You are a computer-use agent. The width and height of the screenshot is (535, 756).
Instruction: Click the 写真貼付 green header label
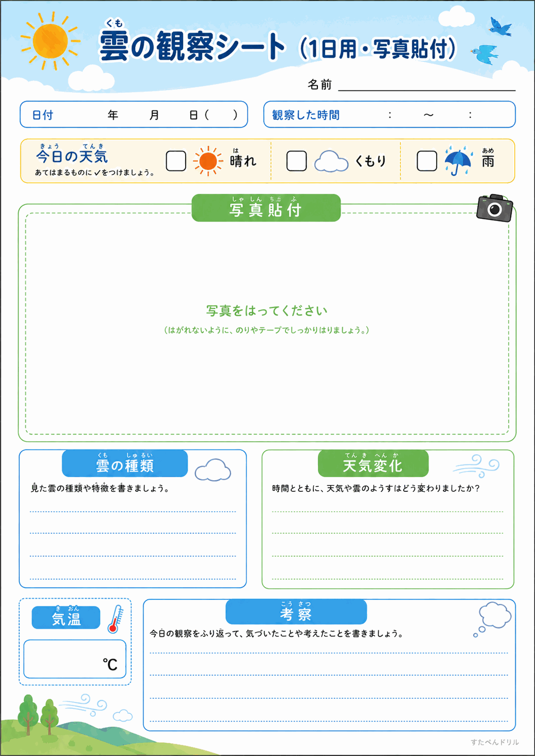click(x=266, y=208)
